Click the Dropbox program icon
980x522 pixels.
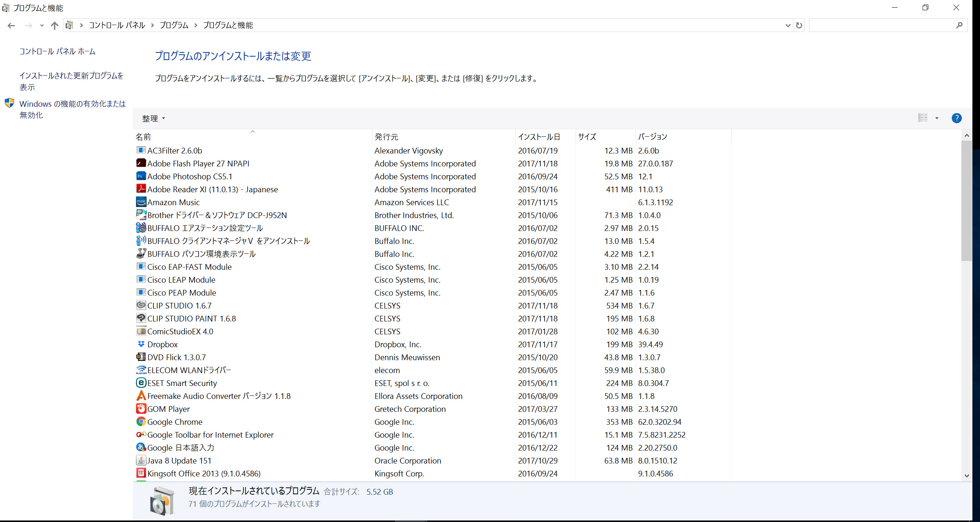(x=141, y=344)
